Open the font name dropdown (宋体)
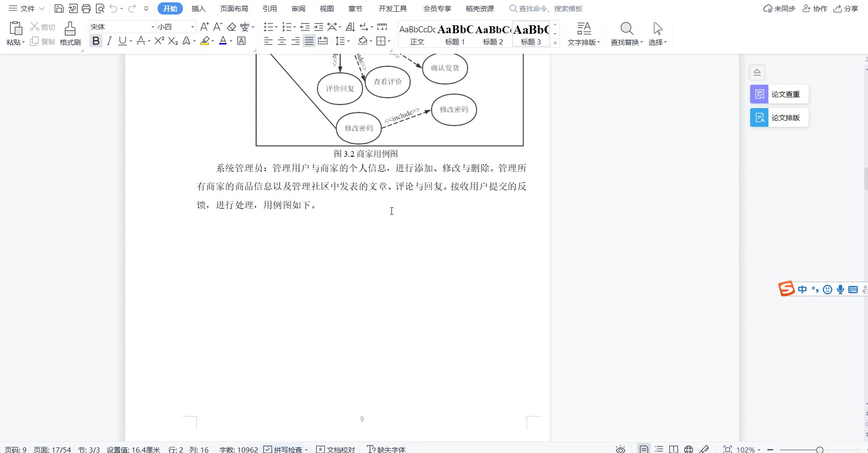The image size is (868, 453). [152, 27]
